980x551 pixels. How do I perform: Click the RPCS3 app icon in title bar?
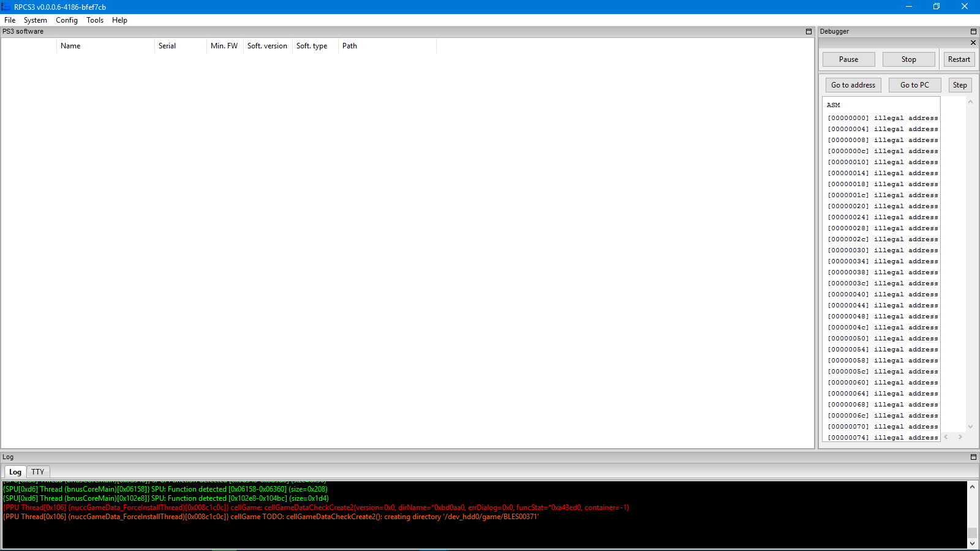point(6,7)
